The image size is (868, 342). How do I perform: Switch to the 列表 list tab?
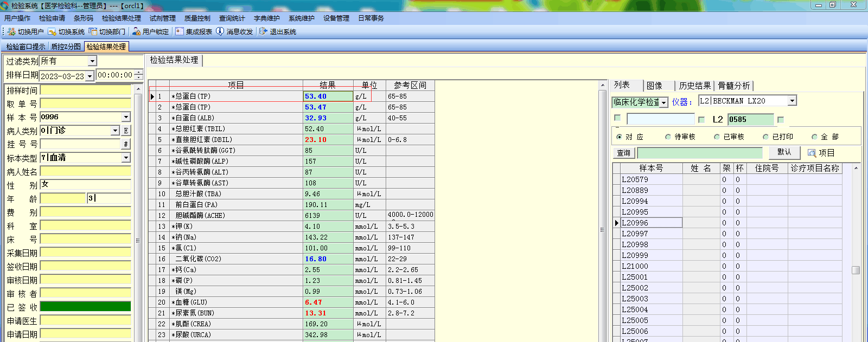622,85
